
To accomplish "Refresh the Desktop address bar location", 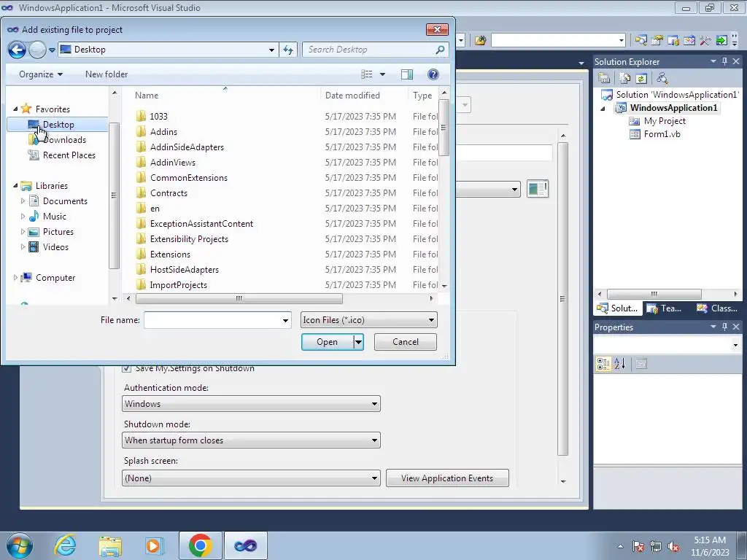I will tap(288, 50).
